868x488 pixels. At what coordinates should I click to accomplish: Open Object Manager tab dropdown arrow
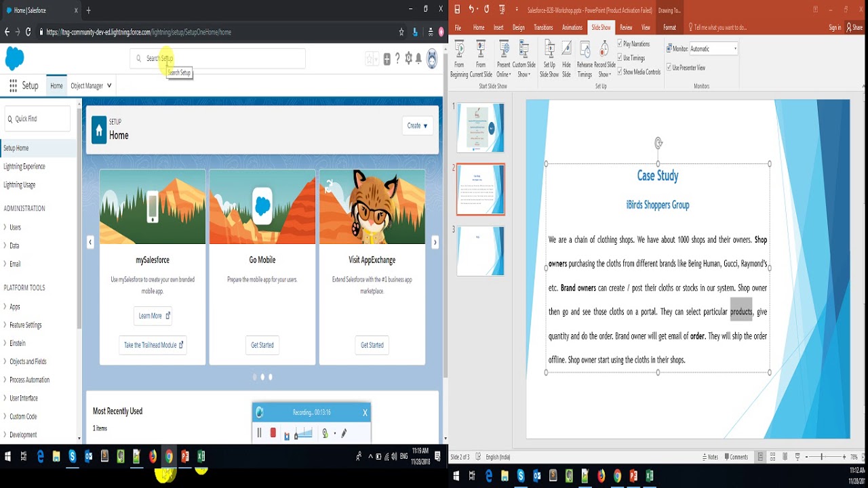109,86
